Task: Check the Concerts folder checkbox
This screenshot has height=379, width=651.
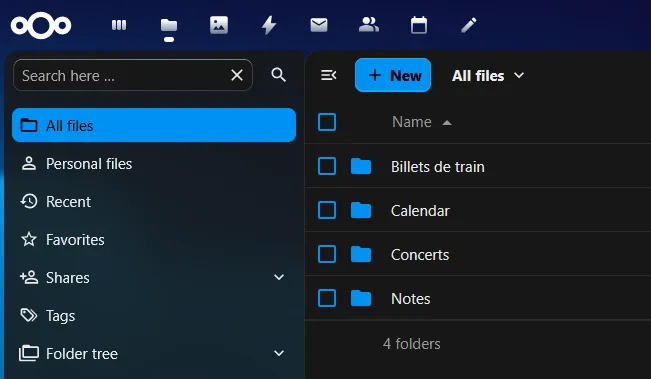Action: [x=327, y=254]
